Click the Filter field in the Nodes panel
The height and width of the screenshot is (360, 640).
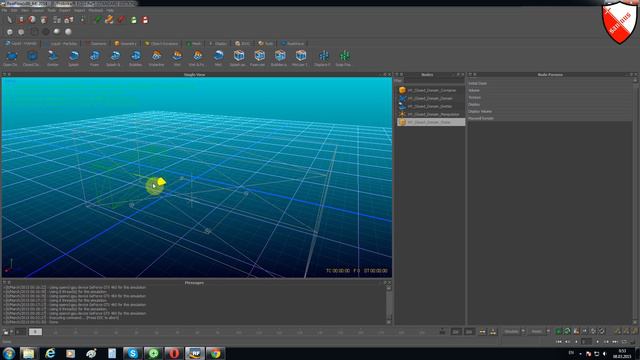pos(433,81)
